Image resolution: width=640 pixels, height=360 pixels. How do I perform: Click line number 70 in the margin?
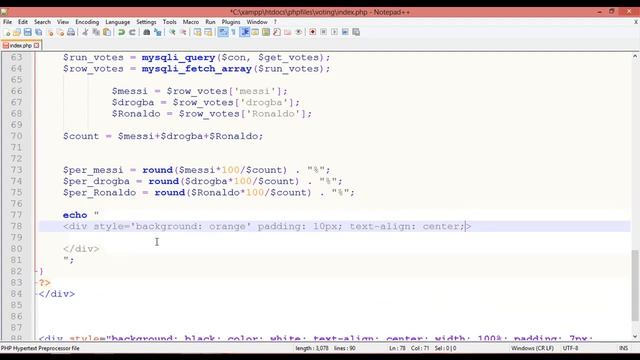tap(17, 136)
